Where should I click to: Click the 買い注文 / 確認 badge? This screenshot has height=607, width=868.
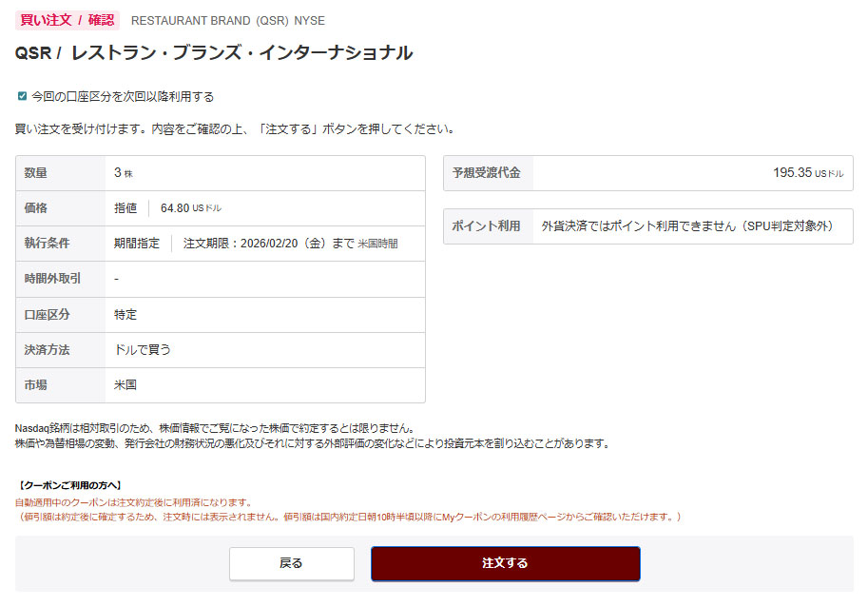(67, 19)
